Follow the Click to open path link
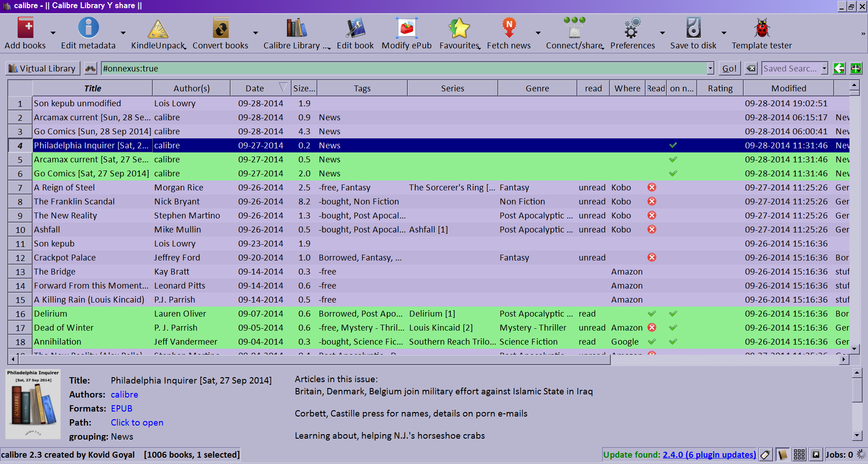The width and height of the screenshot is (868, 464). click(137, 422)
